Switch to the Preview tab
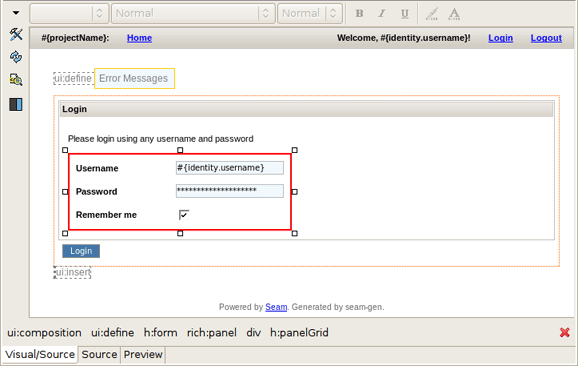 [x=143, y=355]
